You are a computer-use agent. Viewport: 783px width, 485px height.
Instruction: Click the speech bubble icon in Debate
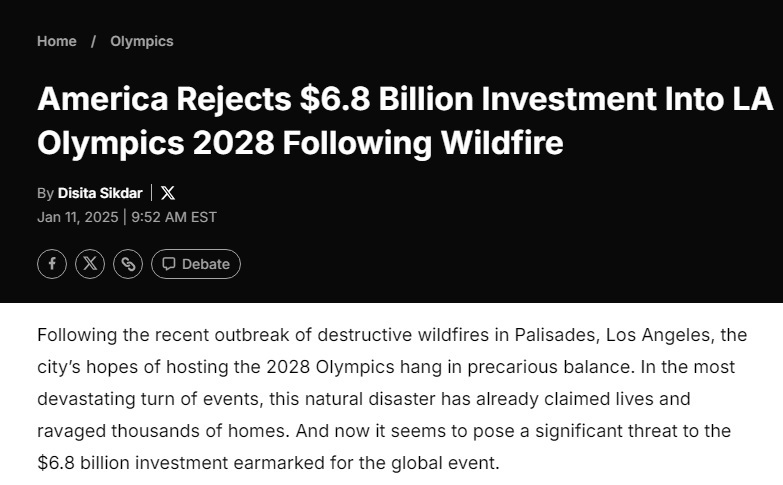[169, 263]
